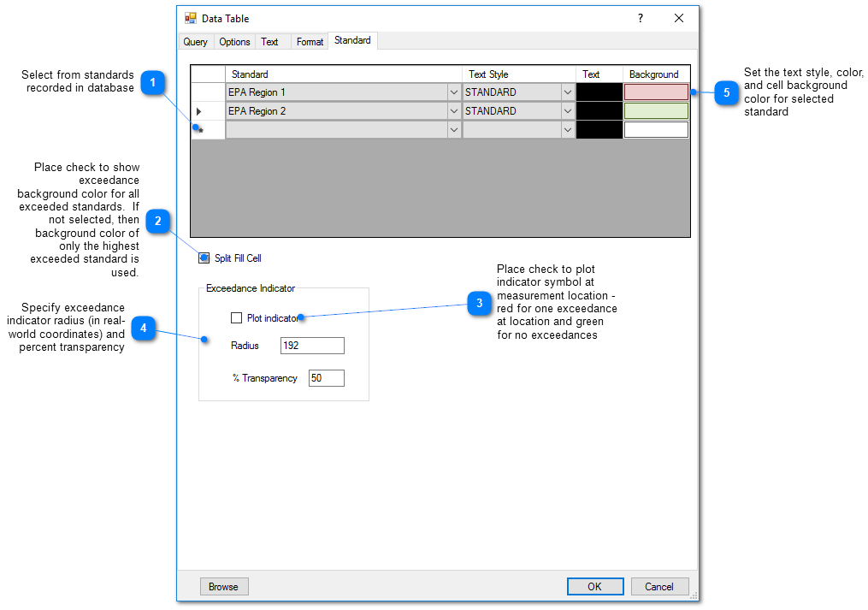Switch to the Options tab
This screenshot has width=868, height=610.
pos(234,41)
